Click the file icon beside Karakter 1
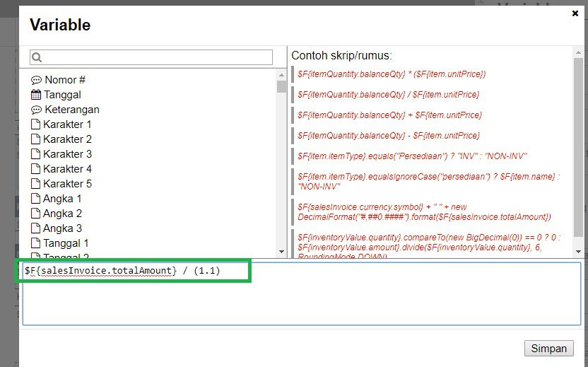The height and width of the screenshot is (367, 588). 35,124
